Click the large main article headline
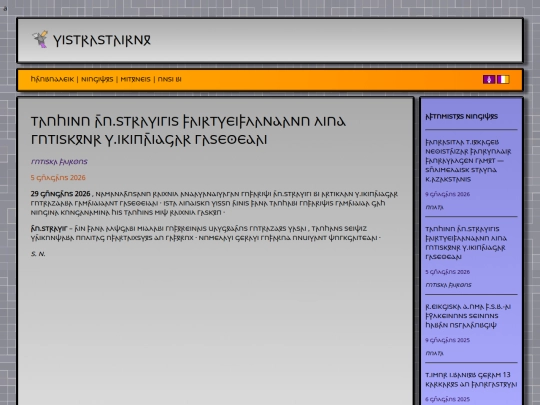Screen dimensions: 540x405 [x=188, y=131]
